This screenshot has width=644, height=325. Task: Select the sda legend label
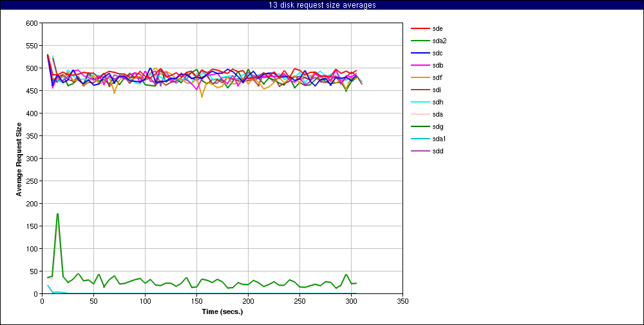437,114
